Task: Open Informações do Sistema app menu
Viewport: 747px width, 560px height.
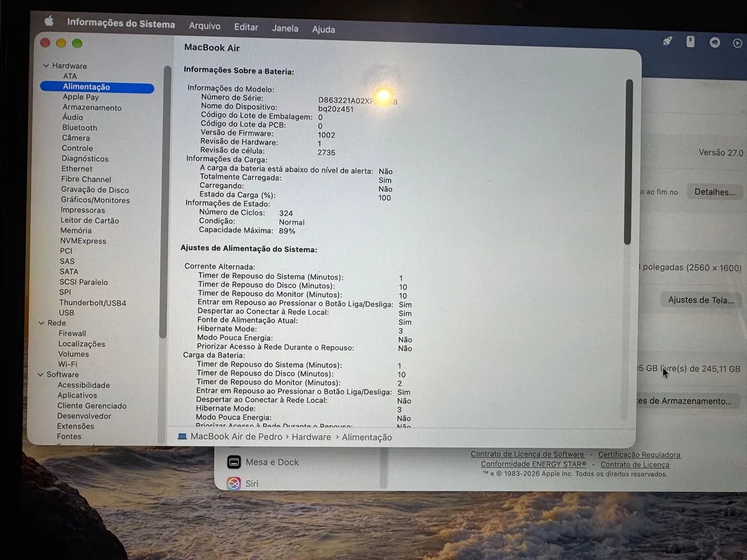Action: (x=121, y=23)
